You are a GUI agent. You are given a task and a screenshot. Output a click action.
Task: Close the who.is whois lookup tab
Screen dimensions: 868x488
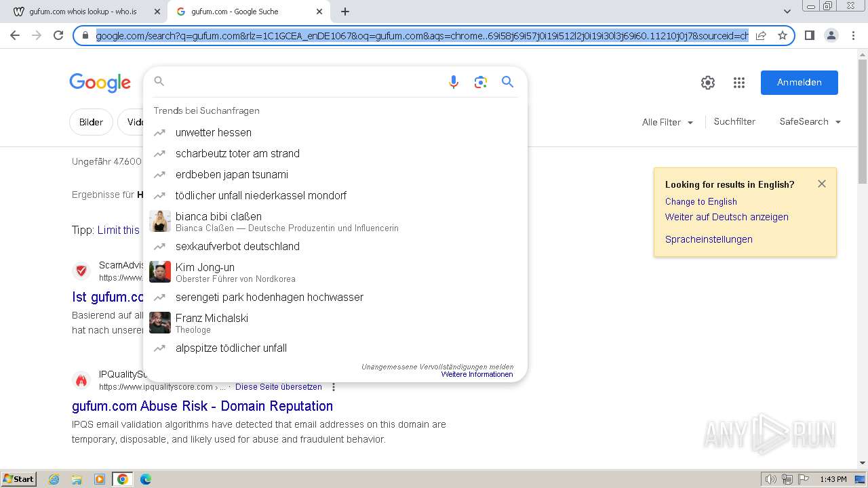(x=157, y=12)
